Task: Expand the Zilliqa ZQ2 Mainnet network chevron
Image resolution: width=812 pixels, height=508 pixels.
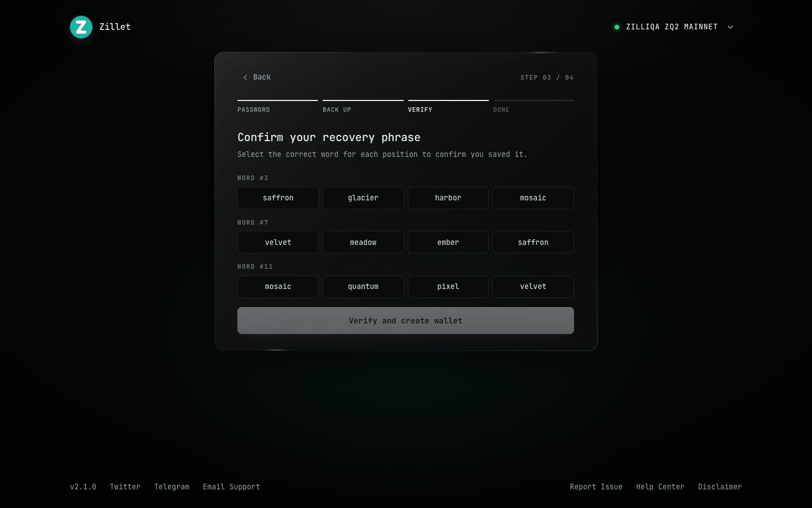Action: [730, 27]
